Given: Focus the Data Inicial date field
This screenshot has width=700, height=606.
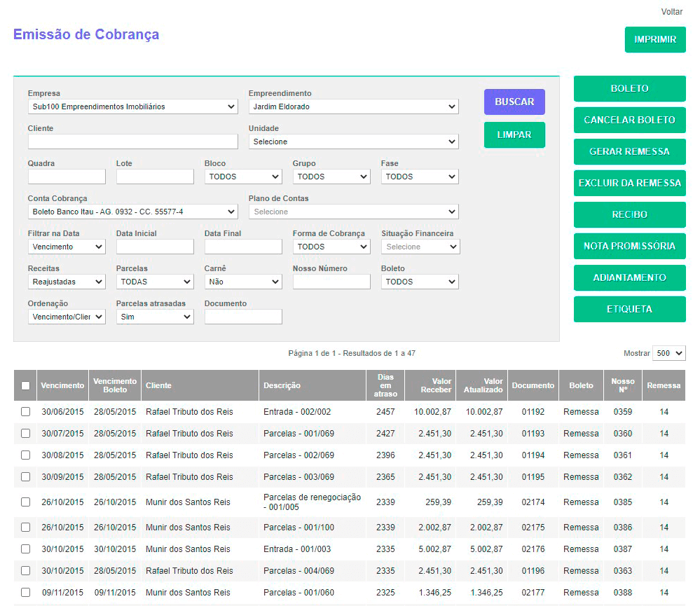Looking at the screenshot, I should pyautogui.click(x=155, y=247).
